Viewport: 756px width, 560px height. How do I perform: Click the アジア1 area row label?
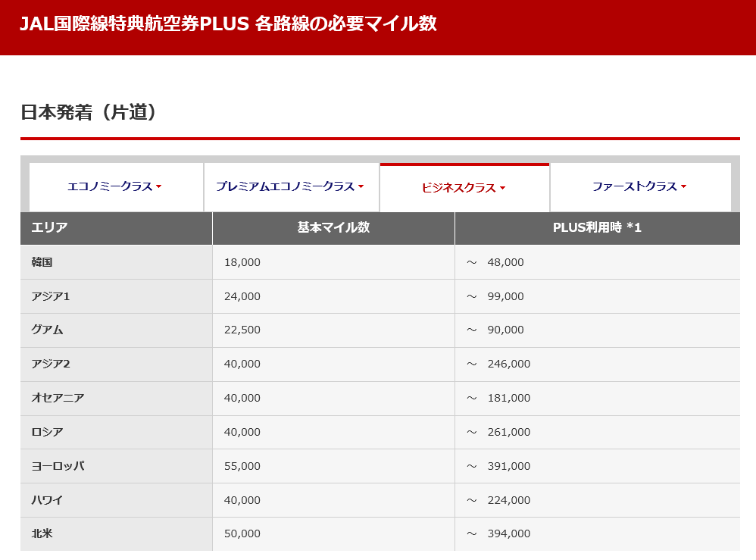(51, 296)
